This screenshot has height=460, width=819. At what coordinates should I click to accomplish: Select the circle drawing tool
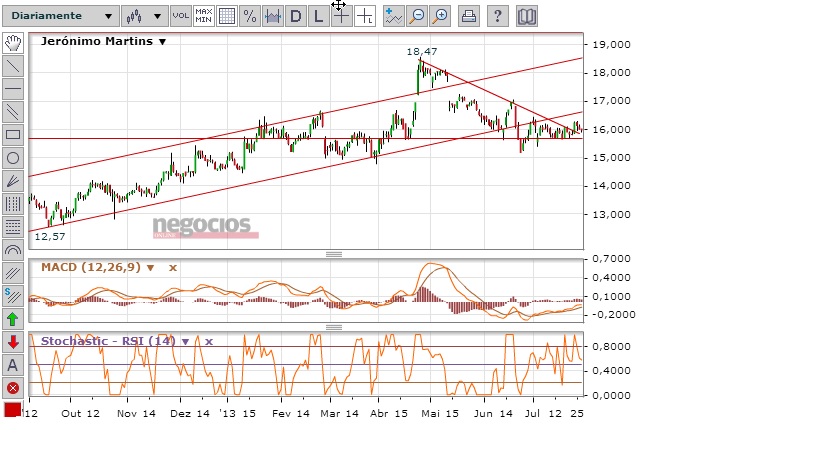click(13, 158)
